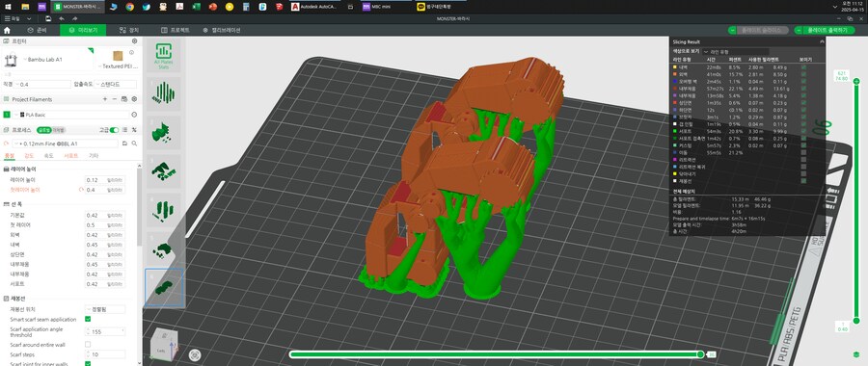Screen dimensions: 868x366
Task: Show travel moves (55m5s row) checkbox
Action: click(x=803, y=152)
